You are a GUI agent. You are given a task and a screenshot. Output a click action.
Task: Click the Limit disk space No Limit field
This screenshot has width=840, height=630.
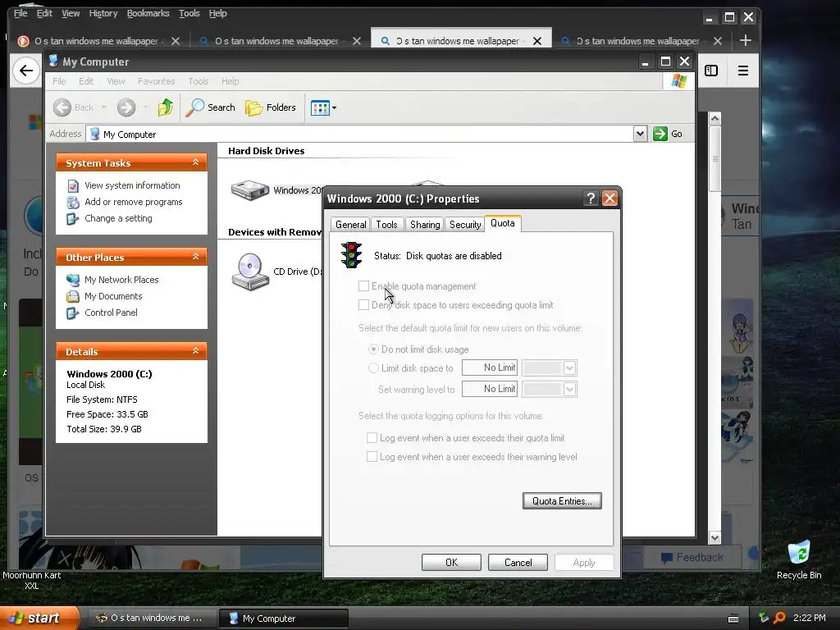click(490, 368)
